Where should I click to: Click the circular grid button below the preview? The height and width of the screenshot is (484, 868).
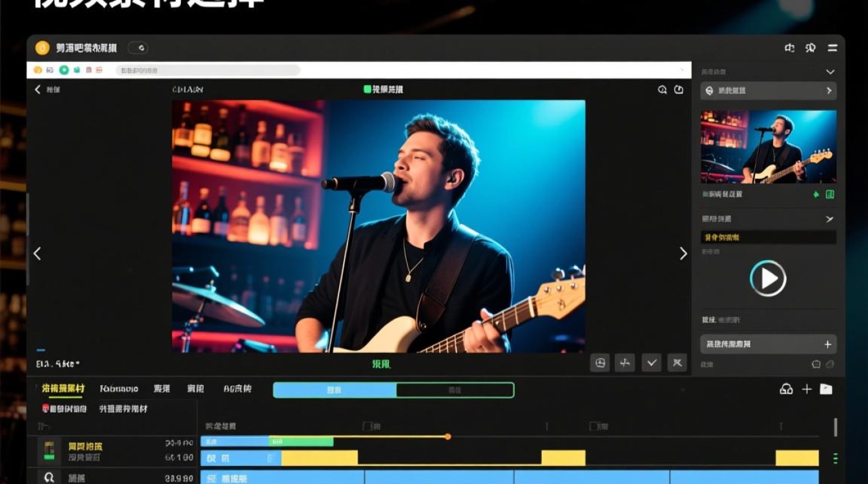[600, 363]
